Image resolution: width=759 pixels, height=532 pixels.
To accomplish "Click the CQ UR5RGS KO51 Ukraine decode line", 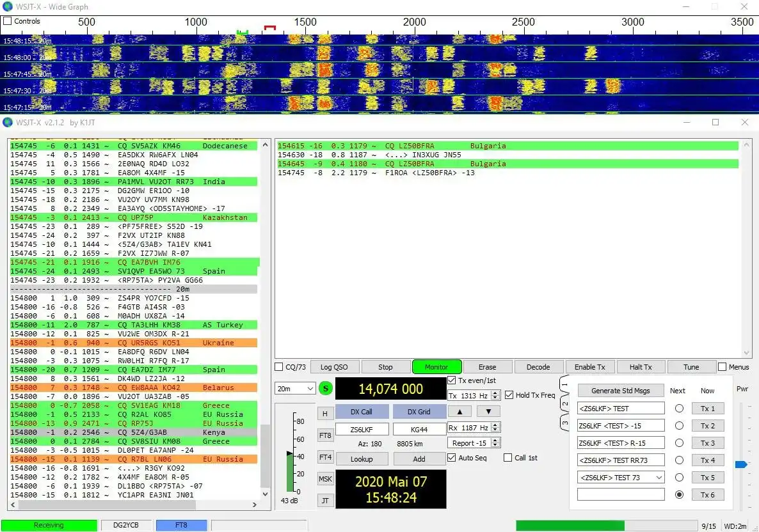I will (x=134, y=343).
